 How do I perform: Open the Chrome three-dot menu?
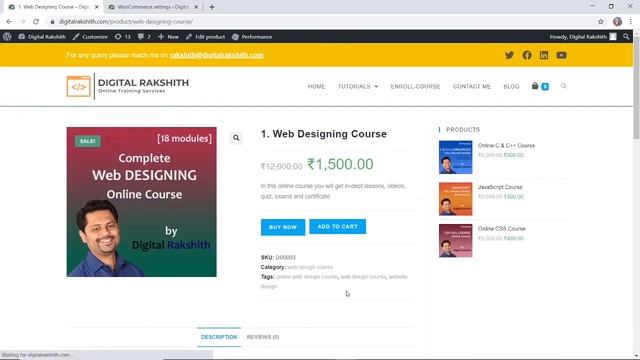point(631,22)
